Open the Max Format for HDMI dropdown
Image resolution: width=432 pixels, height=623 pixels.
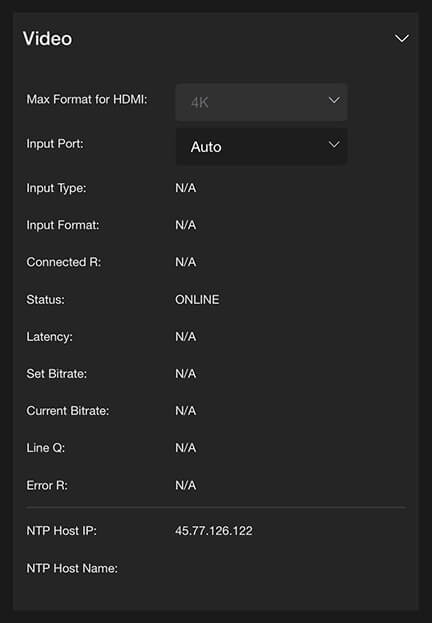coord(262,102)
